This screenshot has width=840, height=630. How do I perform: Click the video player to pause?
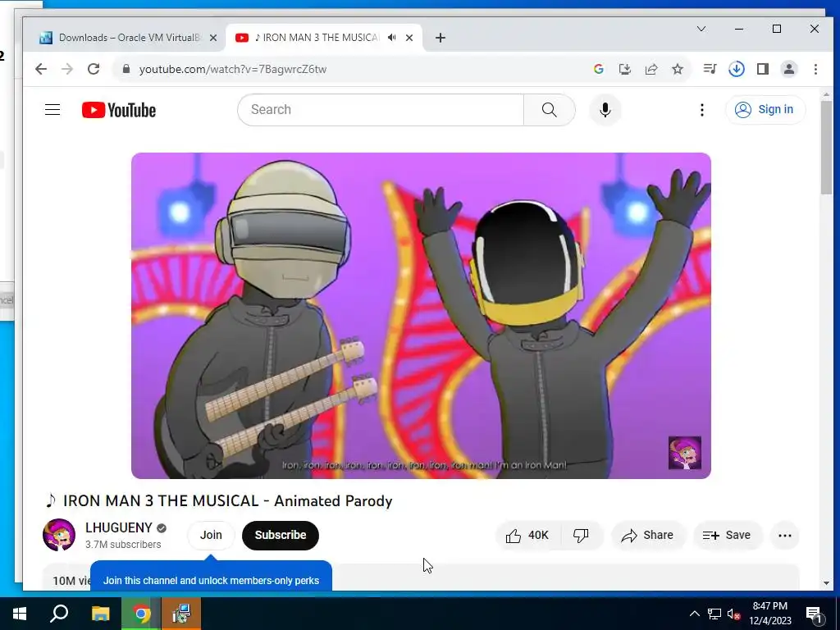(x=421, y=316)
